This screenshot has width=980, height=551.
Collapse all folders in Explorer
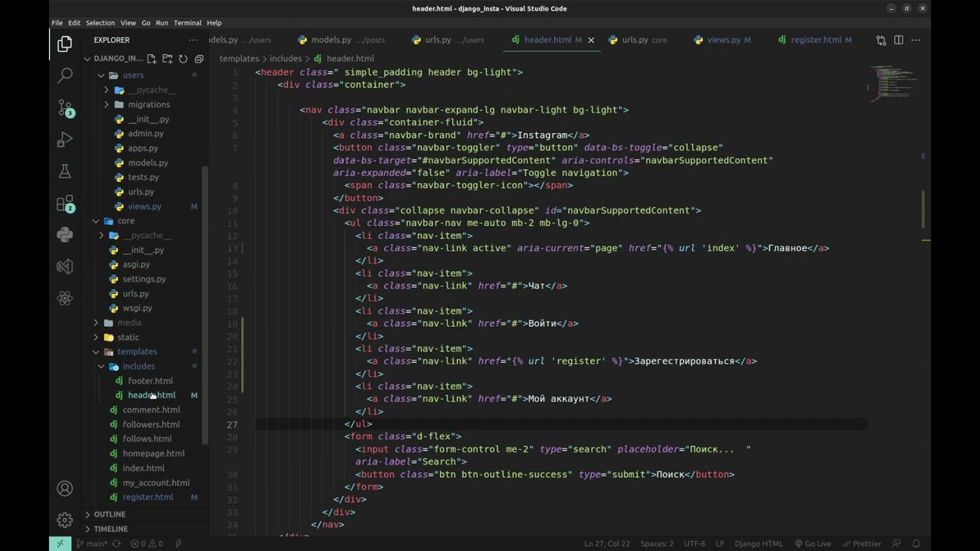point(199,59)
